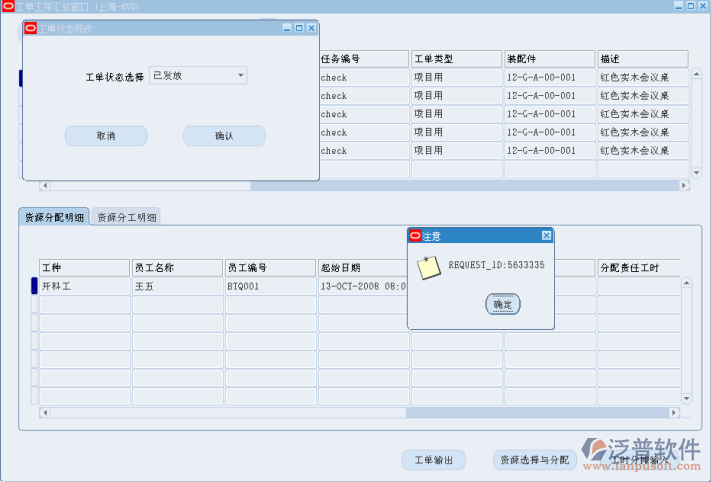This screenshot has height=482, width=711.
Task: Select the BTQ001 employee number cell
Action: point(270,287)
